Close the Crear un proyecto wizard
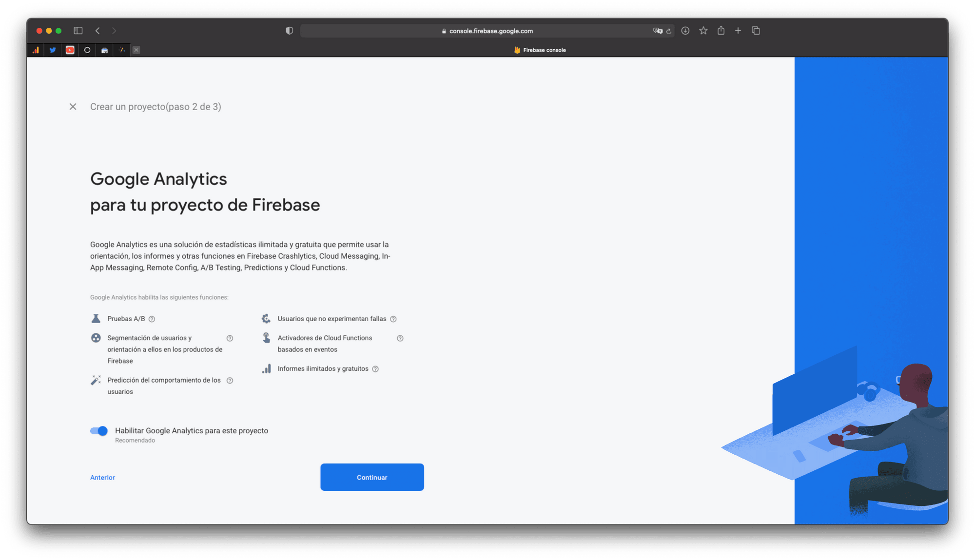This screenshot has height=560, width=975. point(73,107)
